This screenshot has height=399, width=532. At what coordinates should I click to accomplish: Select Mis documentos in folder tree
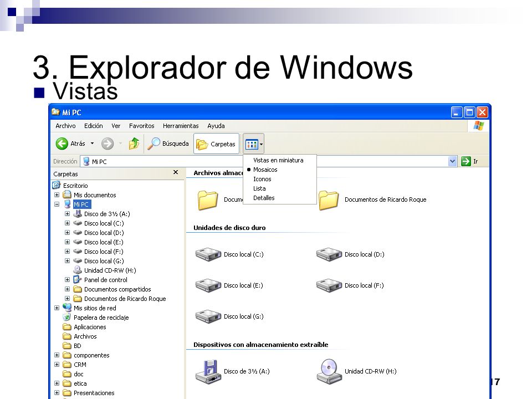[x=95, y=195]
